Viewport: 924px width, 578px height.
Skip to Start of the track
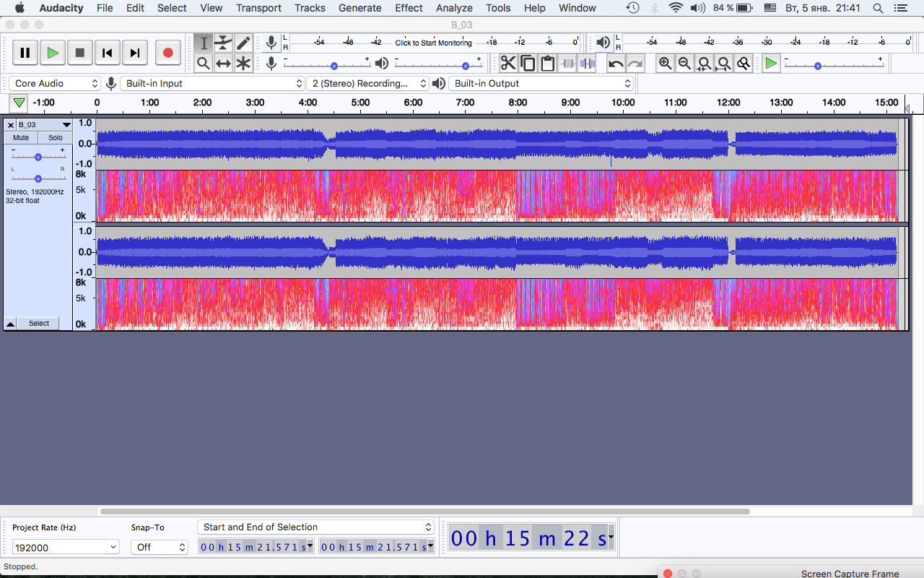point(107,53)
